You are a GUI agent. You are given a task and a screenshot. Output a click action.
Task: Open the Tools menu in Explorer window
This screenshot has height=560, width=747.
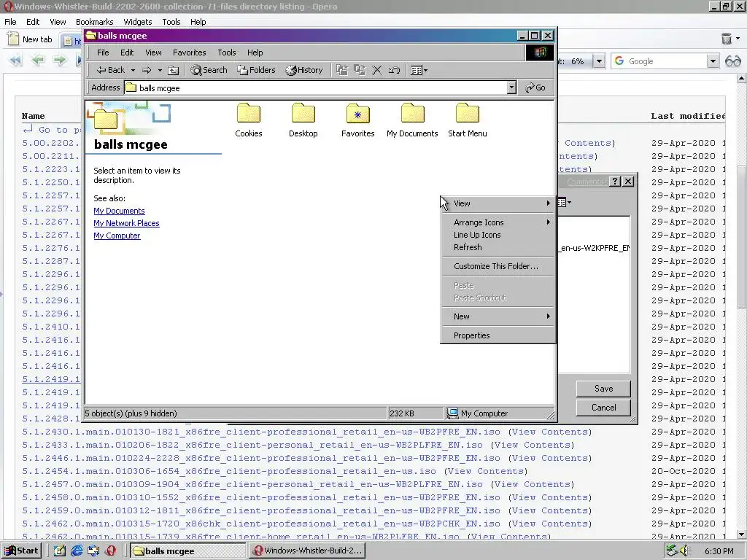click(x=227, y=52)
